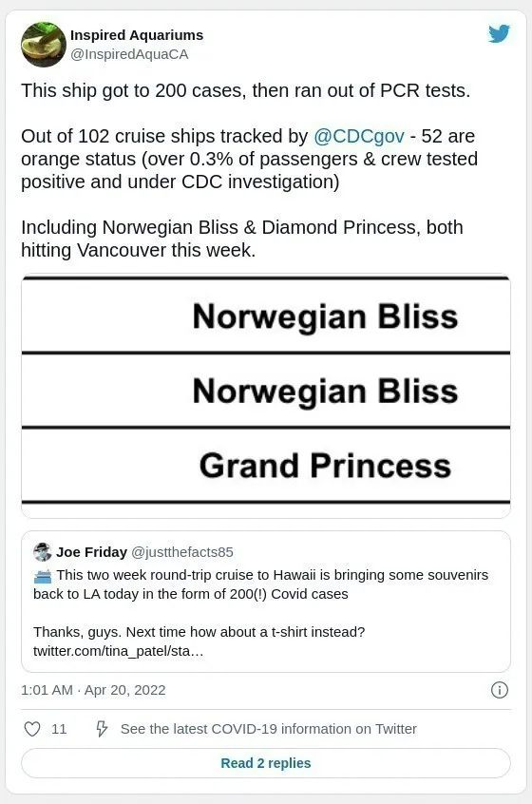Open the @justthefacts85 handle

coord(182,552)
